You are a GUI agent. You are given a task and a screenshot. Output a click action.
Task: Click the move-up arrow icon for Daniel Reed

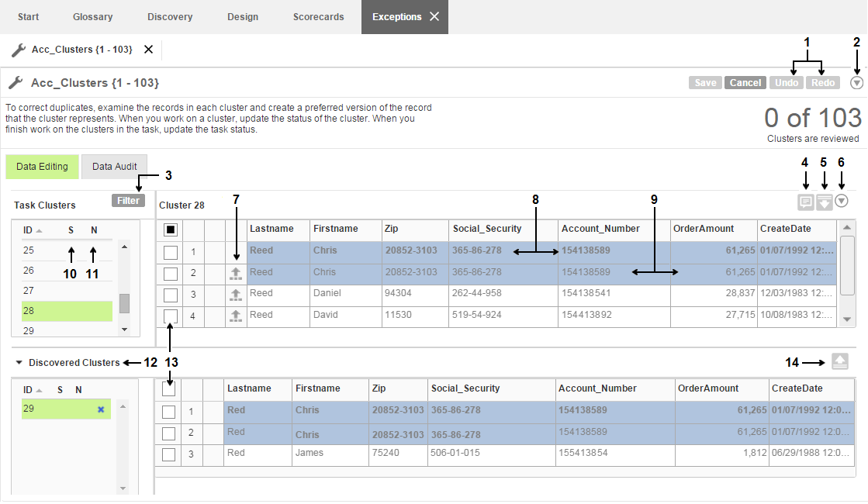[236, 294]
